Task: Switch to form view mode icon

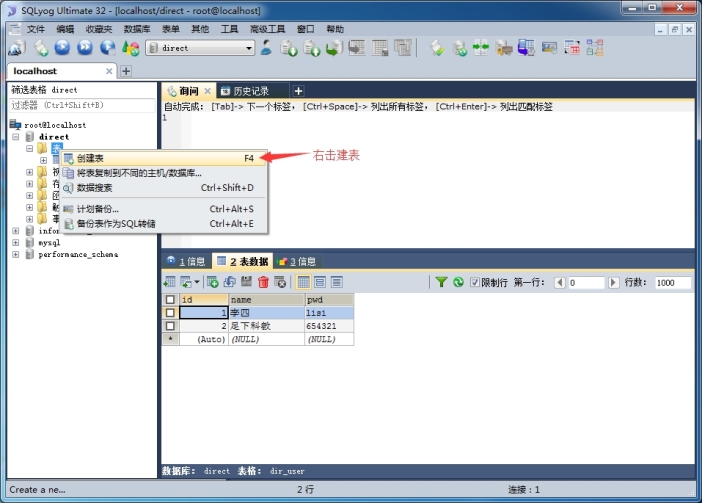Action: (x=320, y=282)
